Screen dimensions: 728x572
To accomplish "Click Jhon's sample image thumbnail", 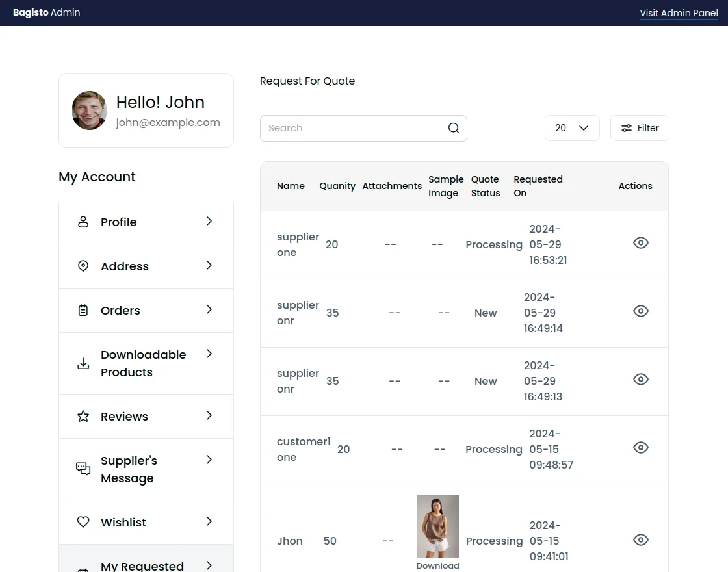I will click(437, 526).
